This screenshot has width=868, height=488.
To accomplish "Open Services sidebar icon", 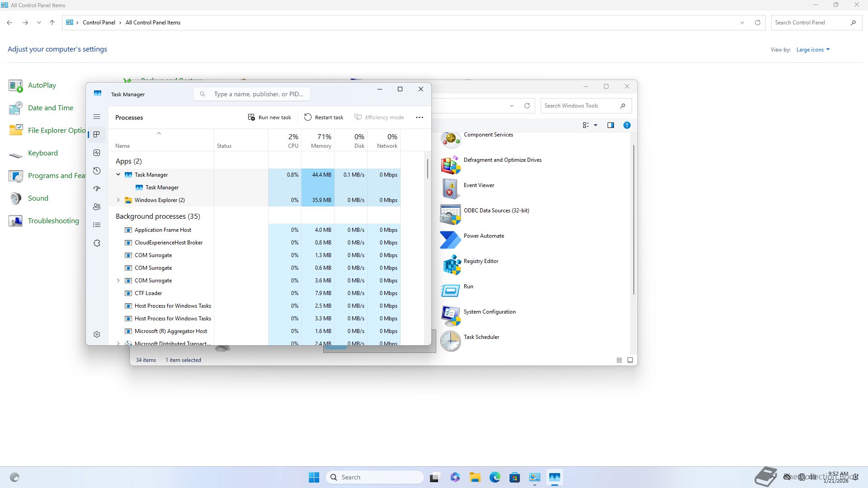I will 97,243.
